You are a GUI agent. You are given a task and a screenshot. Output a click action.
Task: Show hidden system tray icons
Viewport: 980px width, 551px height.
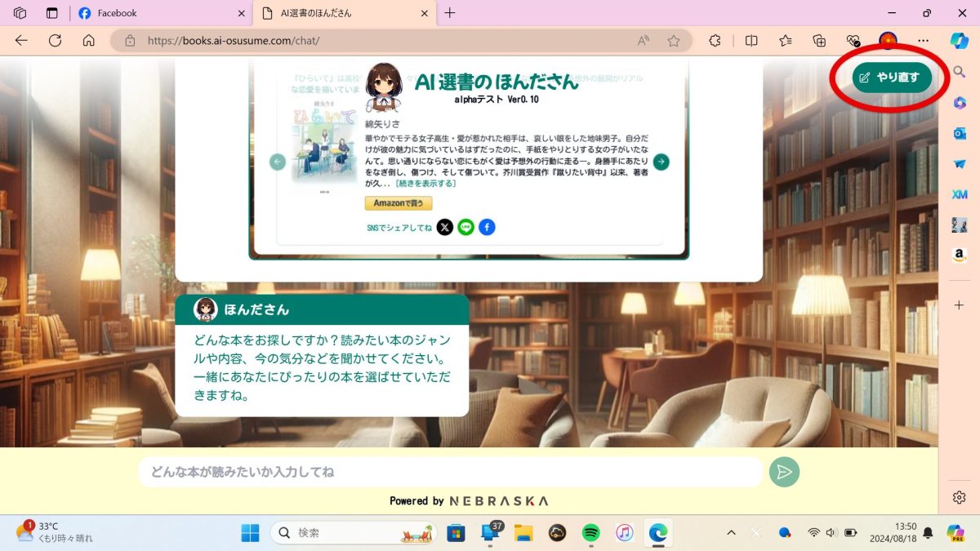(730, 532)
